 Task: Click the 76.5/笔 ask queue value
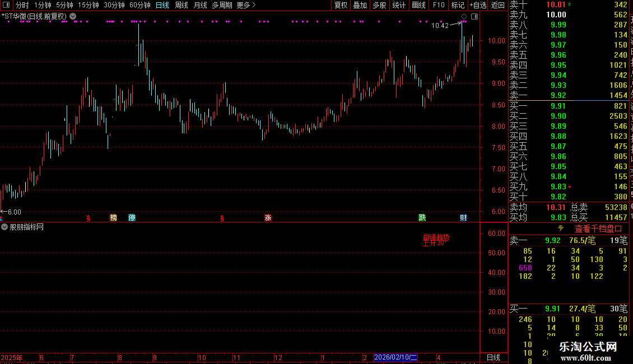tap(582, 240)
